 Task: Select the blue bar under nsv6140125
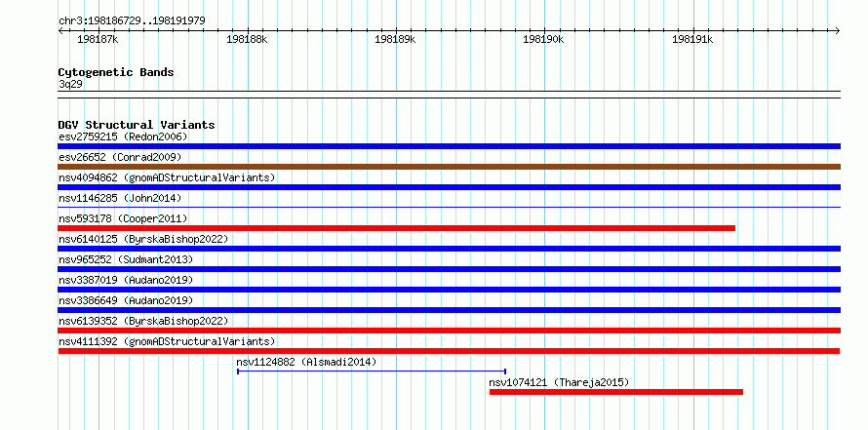click(x=449, y=249)
